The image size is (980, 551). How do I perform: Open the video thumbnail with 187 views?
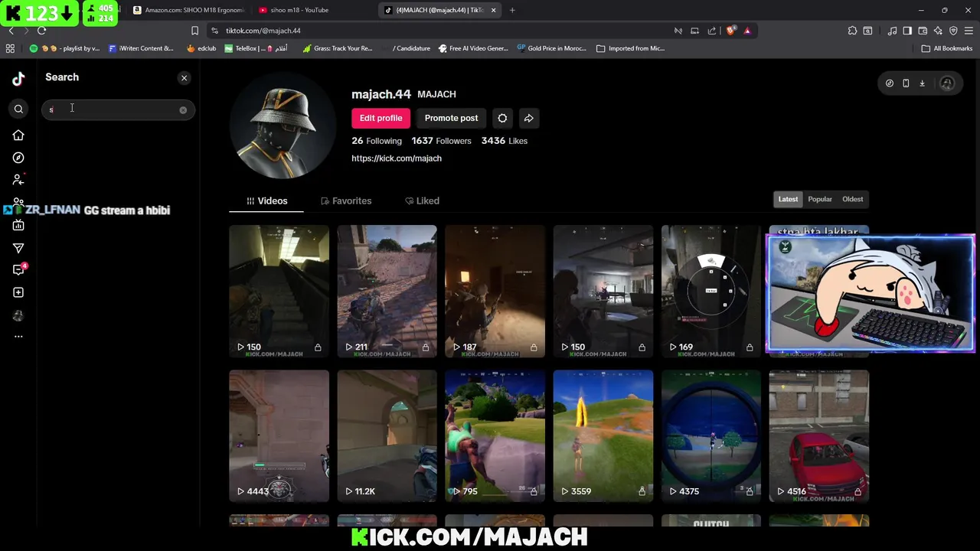point(495,291)
